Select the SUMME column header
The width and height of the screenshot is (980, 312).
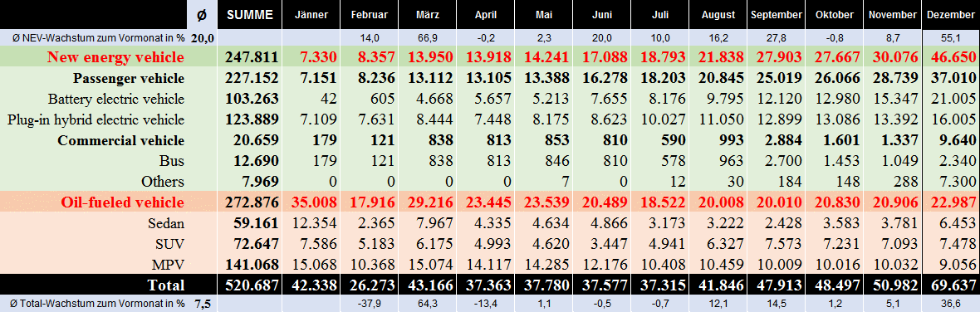[249, 14]
